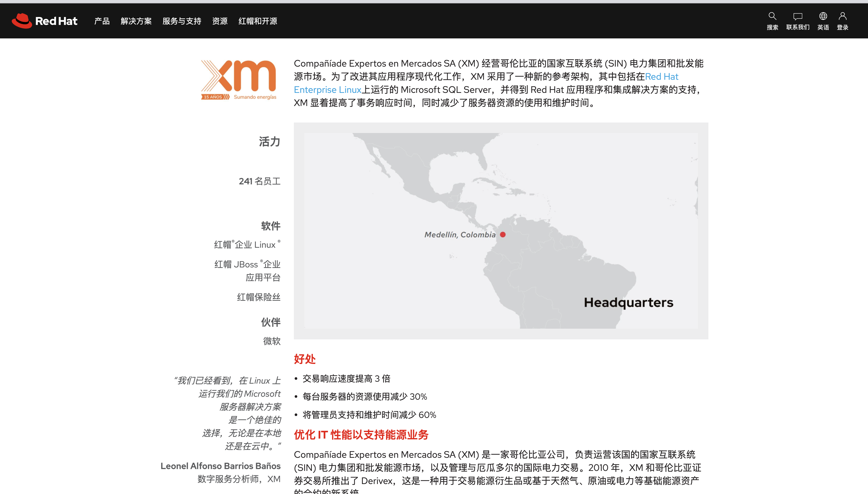Click the Red Hat logo
This screenshot has width=868, height=494.
tap(45, 21)
